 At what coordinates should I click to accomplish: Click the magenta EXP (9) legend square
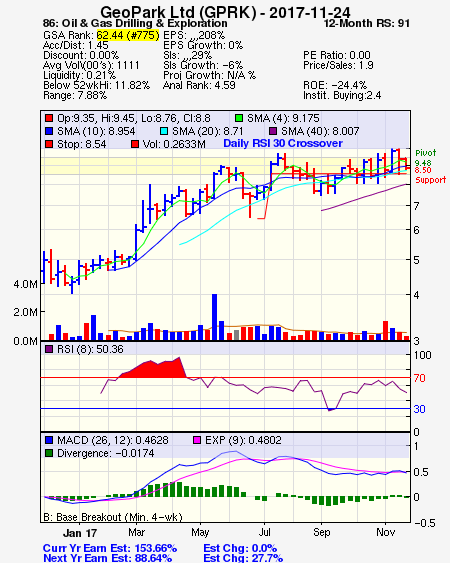197,440
